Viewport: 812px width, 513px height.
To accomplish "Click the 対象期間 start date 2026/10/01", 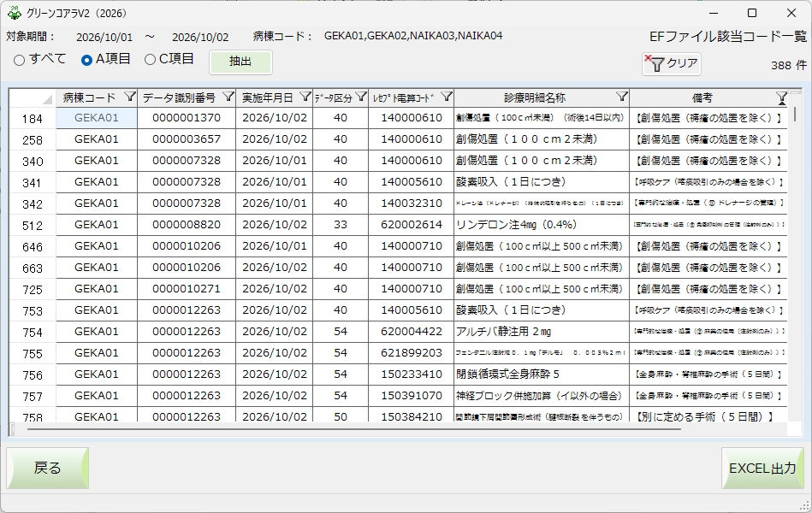I will tap(104, 38).
